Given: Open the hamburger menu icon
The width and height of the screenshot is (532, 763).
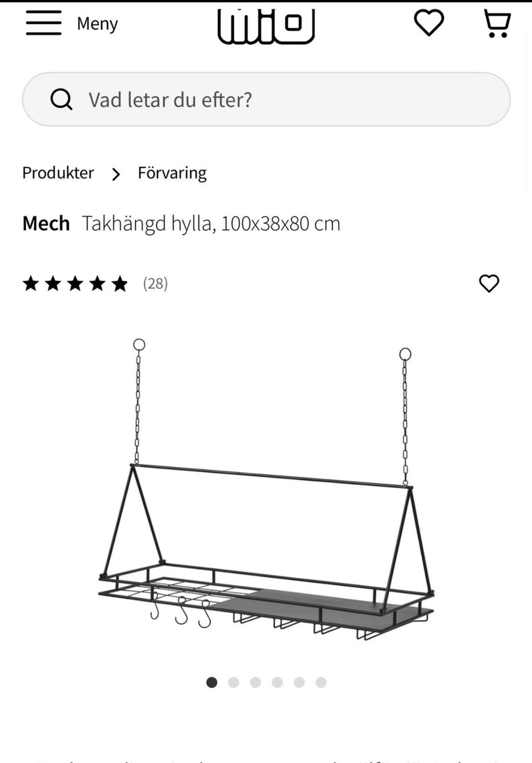Looking at the screenshot, I should 43,23.
